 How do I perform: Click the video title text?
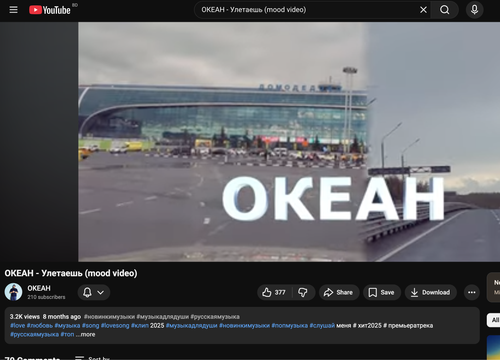tap(71, 273)
